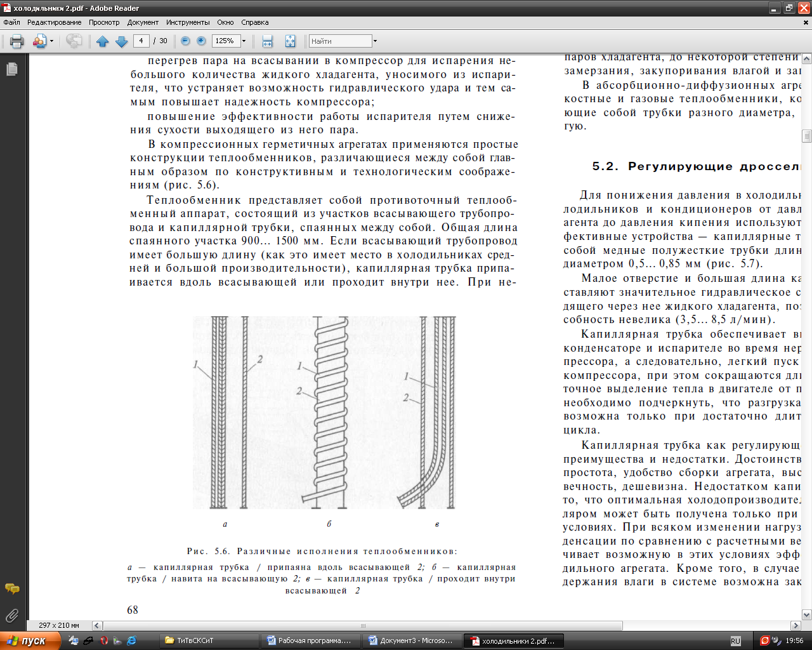Click the heat exchanger figure image
This screenshot has width=812, height=650.
tap(324, 412)
